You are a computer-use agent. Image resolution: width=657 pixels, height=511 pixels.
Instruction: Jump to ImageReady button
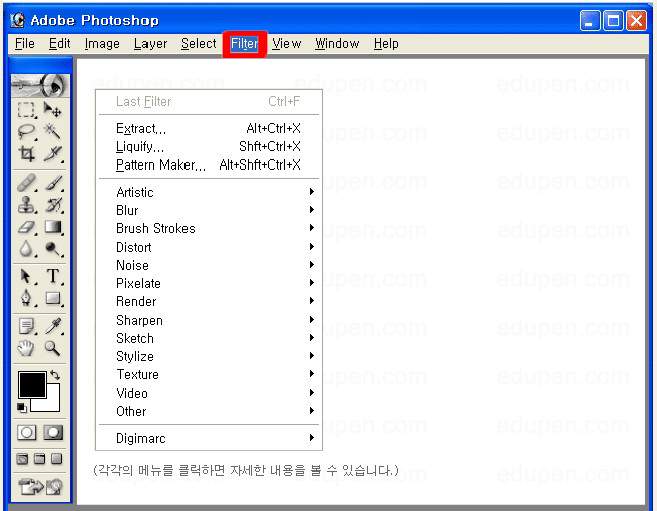[x=40, y=487]
